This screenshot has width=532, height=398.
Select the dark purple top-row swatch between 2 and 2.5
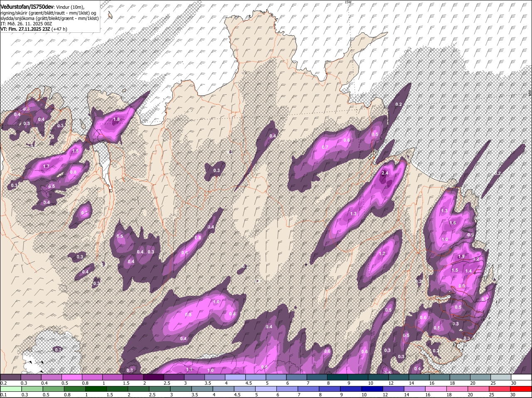tap(153, 377)
